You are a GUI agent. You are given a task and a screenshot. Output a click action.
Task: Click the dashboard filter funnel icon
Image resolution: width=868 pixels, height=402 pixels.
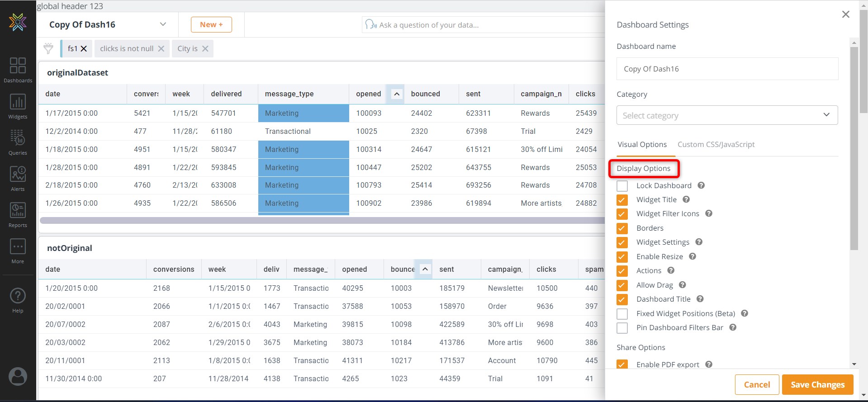(x=48, y=48)
